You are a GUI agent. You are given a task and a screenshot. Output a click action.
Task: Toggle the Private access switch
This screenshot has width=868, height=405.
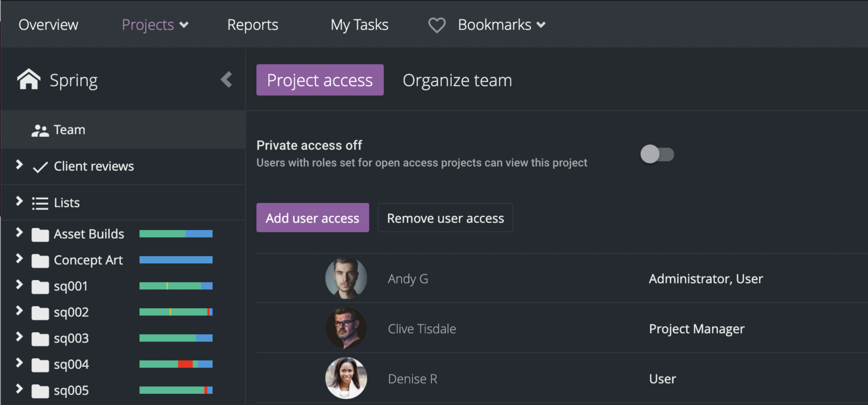(x=657, y=154)
